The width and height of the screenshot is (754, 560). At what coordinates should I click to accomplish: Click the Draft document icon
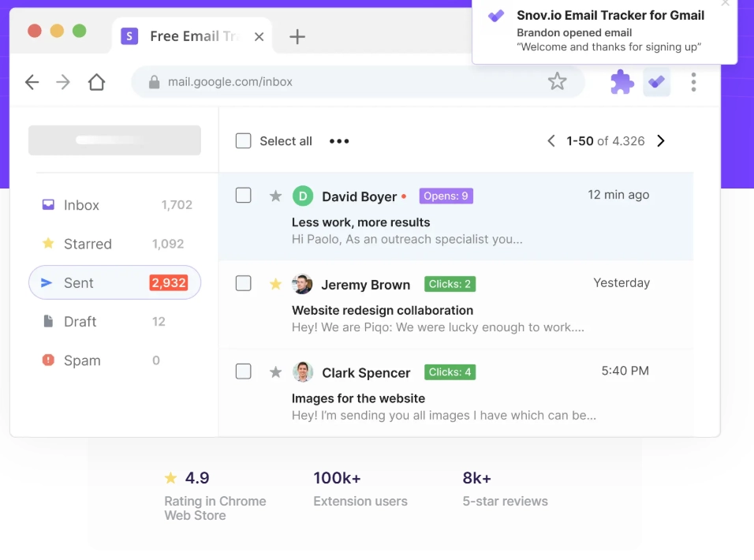tap(48, 321)
